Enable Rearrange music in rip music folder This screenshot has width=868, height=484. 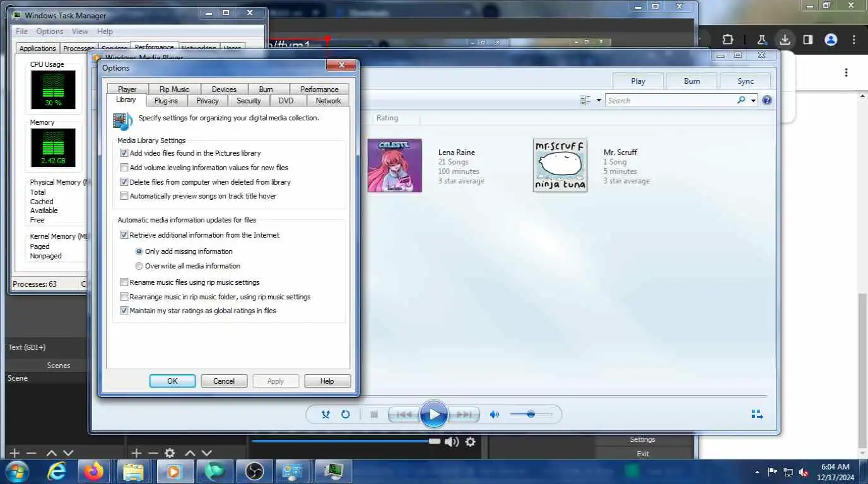tap(124, 297)
